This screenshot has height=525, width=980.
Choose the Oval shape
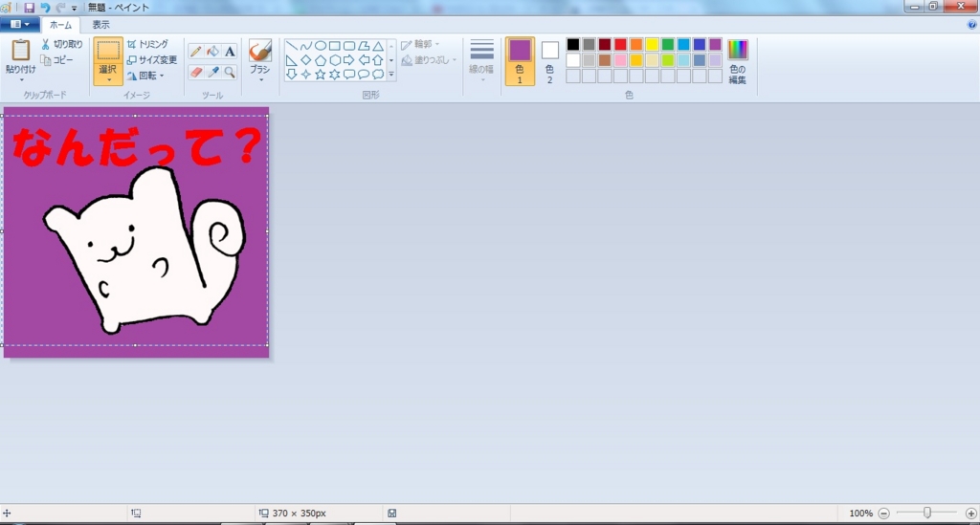(320, 46)
